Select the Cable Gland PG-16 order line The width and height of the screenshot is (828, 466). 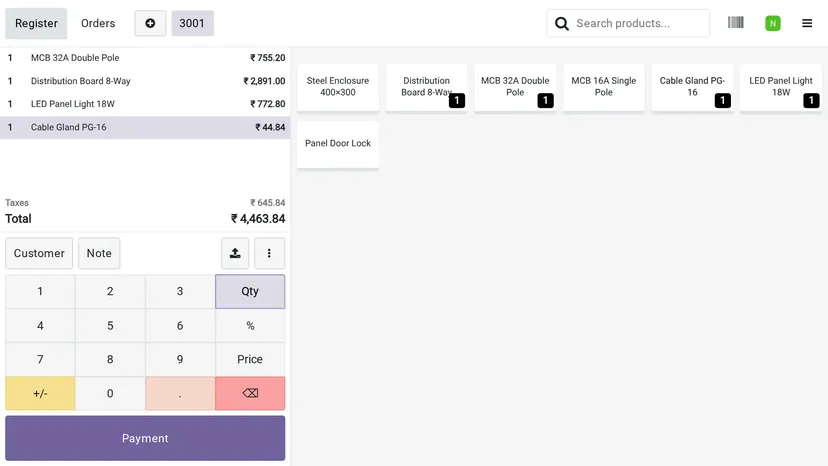point(145,127)
